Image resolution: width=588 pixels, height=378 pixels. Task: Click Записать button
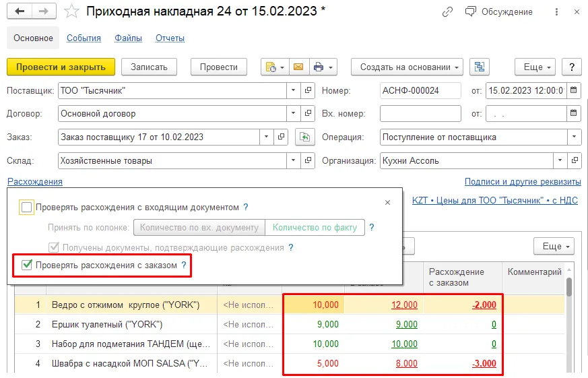pyautogui.click(x=149, y=67)
